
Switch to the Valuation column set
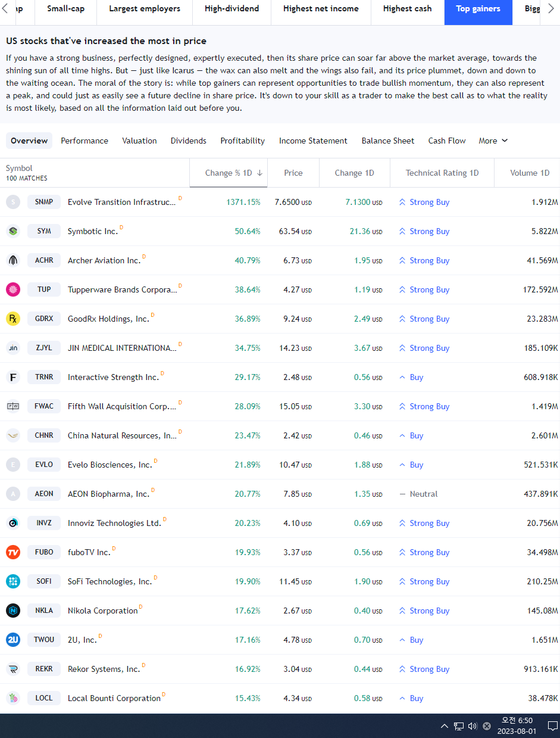click(139, 141)
